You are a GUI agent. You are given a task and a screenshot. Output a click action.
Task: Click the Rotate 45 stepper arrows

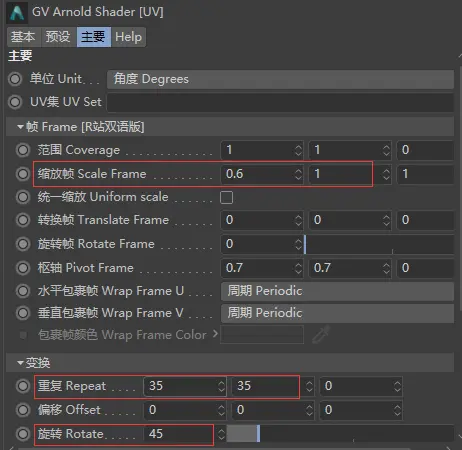[221, 434]
